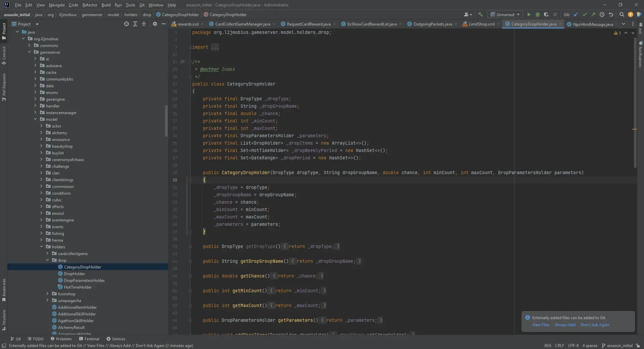Screen dimensions: 644x349
Task: Fold the constructor body at line 30
Action: coord(190,180)
